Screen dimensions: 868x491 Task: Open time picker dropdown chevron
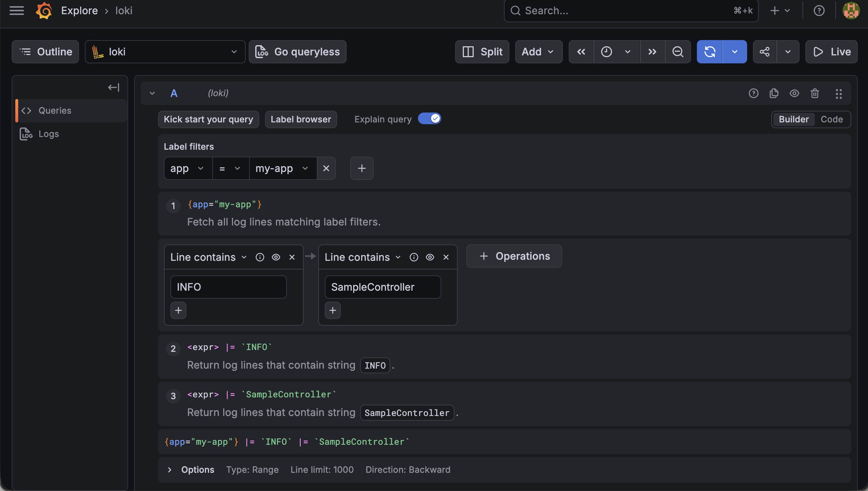[628, 52]
